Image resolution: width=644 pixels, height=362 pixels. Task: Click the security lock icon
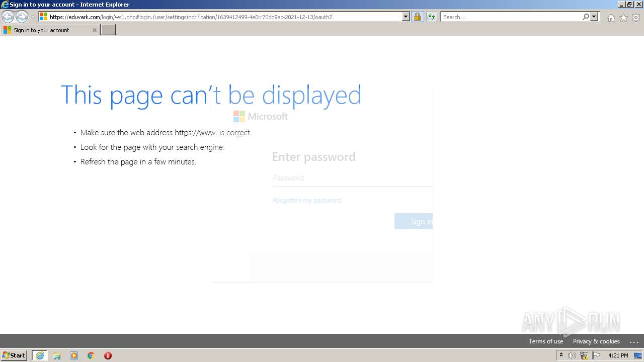coord(417,17)
